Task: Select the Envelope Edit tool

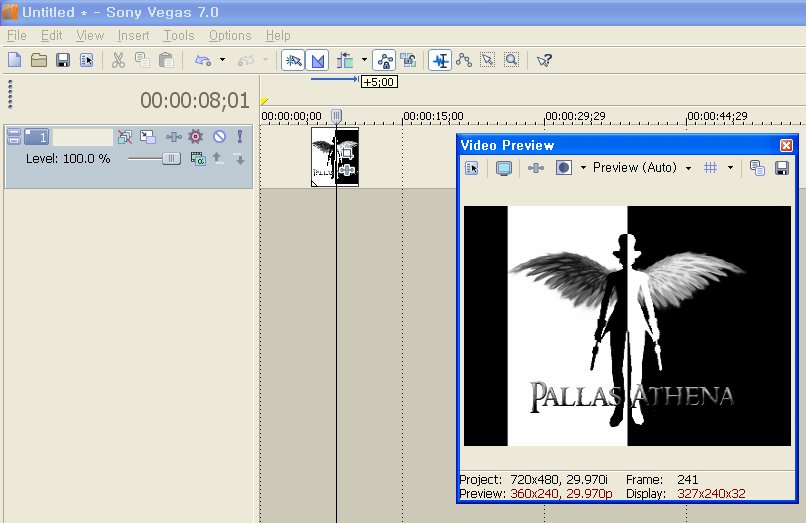Action: coord(464,60)
